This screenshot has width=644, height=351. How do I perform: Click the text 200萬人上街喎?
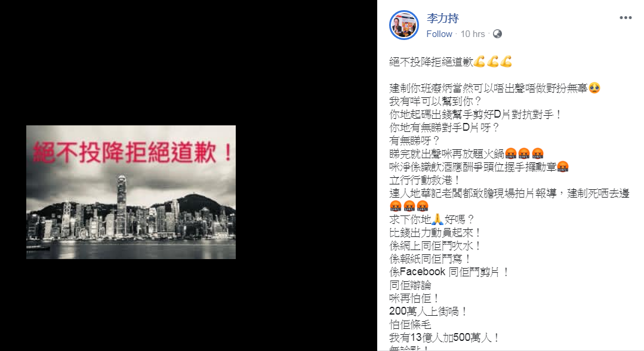(429, 312)
